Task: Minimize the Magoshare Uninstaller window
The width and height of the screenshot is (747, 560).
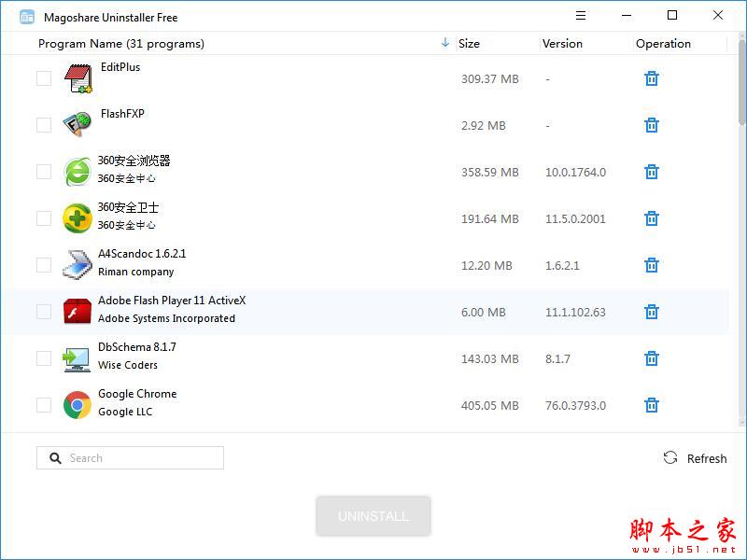Action: [627, 16]
